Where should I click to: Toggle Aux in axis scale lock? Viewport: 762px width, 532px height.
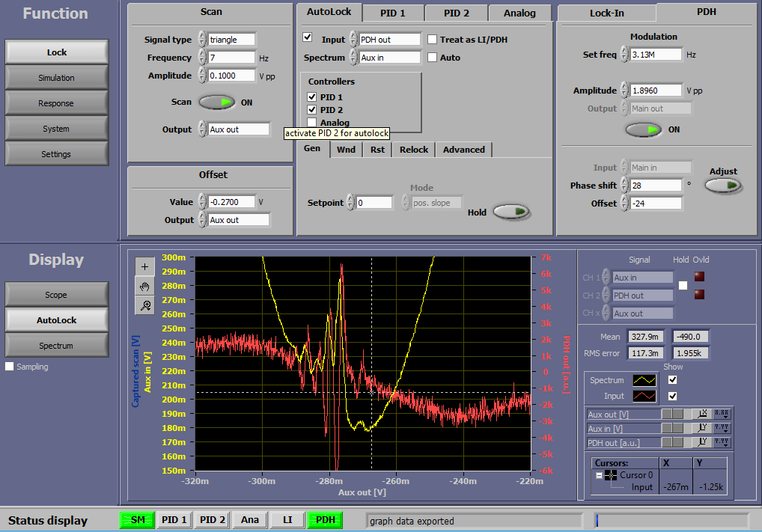673,428
